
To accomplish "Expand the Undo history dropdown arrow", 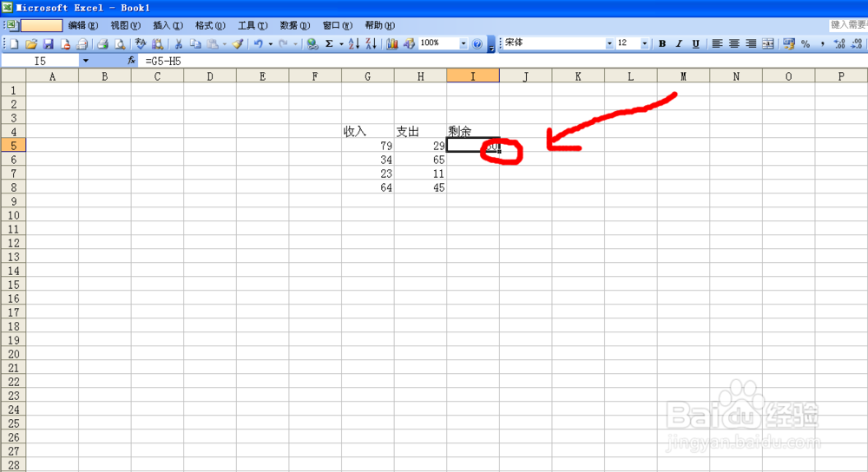I will click(271, 43).
